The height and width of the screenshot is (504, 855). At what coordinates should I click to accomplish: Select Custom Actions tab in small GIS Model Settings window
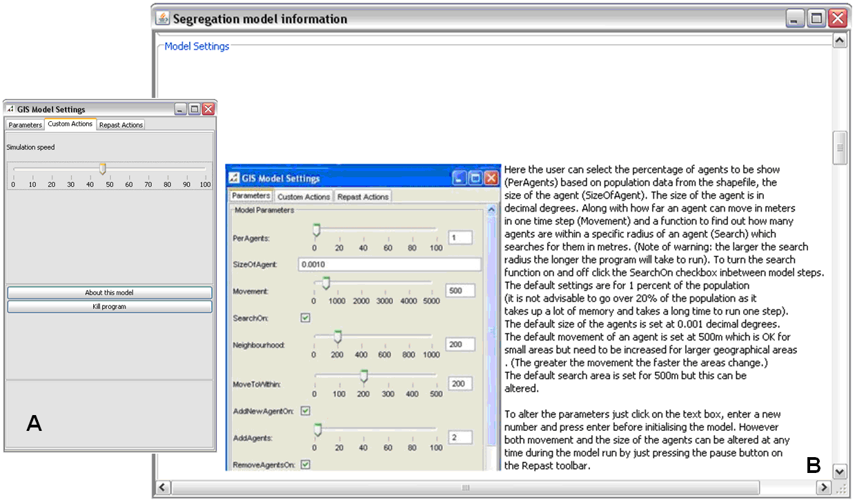click(70, 124)
